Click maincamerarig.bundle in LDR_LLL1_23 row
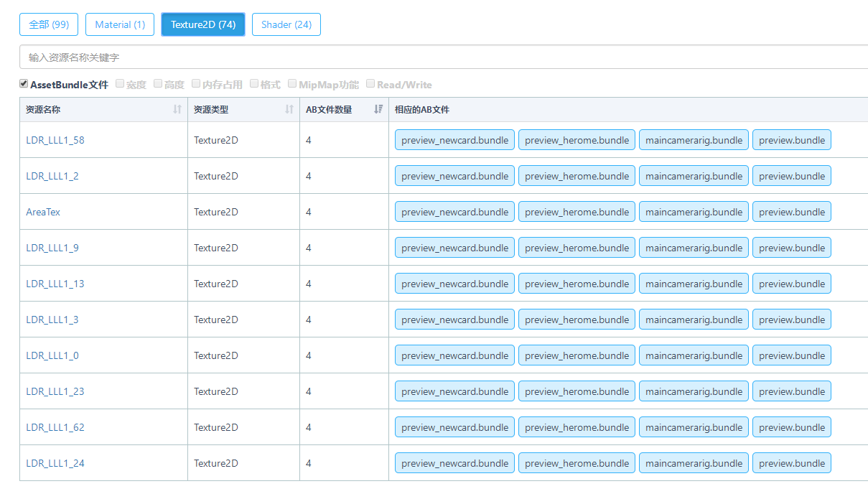 [694, 391]
